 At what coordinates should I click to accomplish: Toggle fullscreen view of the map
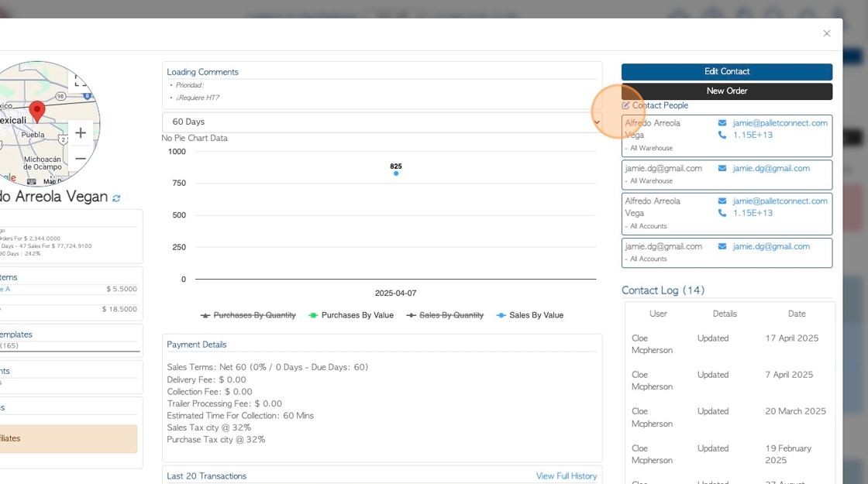coord(81,81)
